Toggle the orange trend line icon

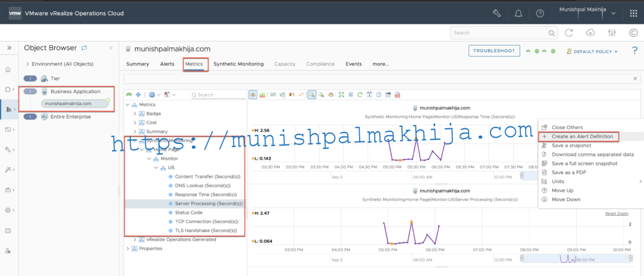click(x=301, y=94)
